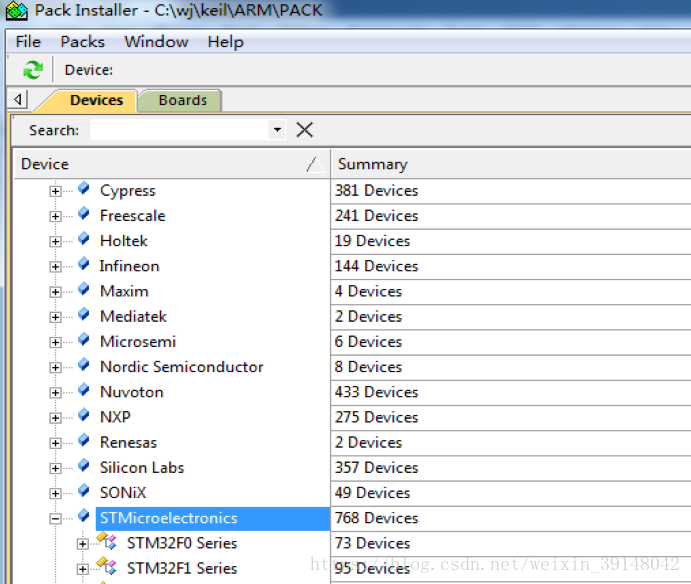Select the Holtek tree row
Image resolution: width=691 pixels, height=584 pixels.
point(124,241)
